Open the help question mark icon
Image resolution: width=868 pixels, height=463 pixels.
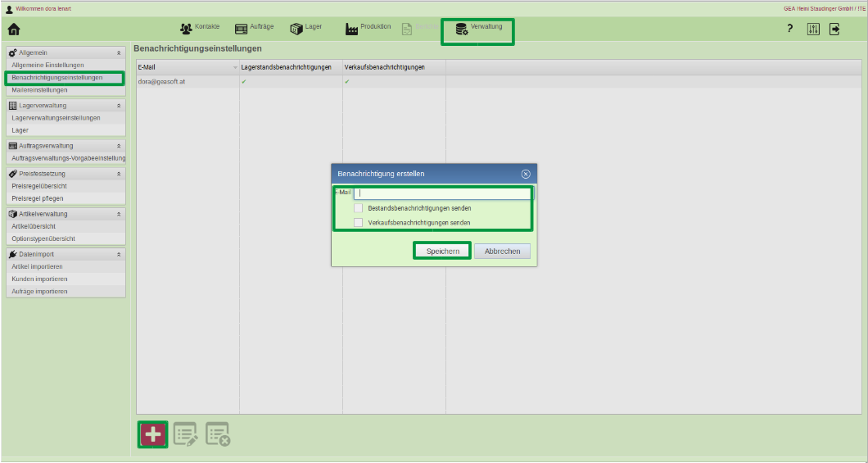(x=789, y=30)
